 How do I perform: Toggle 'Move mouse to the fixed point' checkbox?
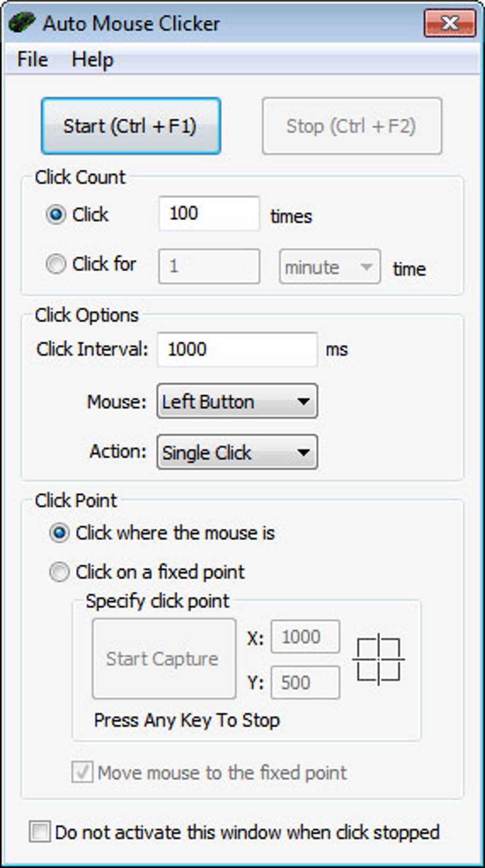(x=82, y=772)
